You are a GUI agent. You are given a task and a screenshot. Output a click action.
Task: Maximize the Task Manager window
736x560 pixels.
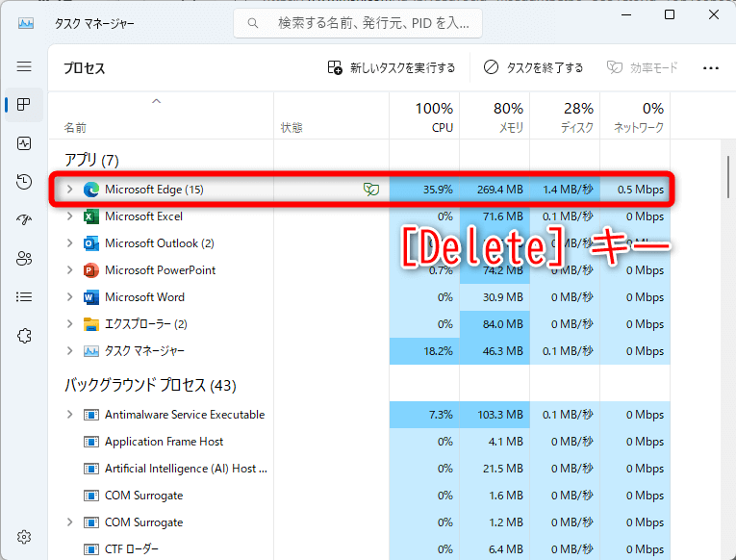point(670,15)
